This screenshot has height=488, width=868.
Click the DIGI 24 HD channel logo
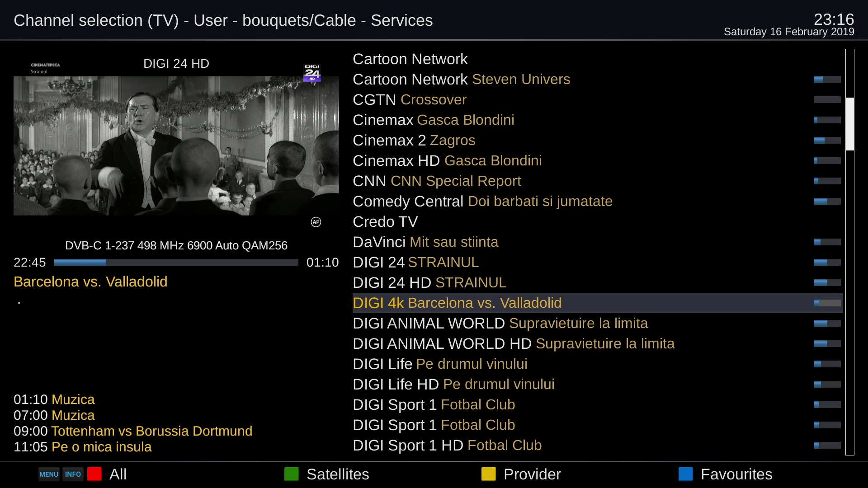(x=312, y=73)
